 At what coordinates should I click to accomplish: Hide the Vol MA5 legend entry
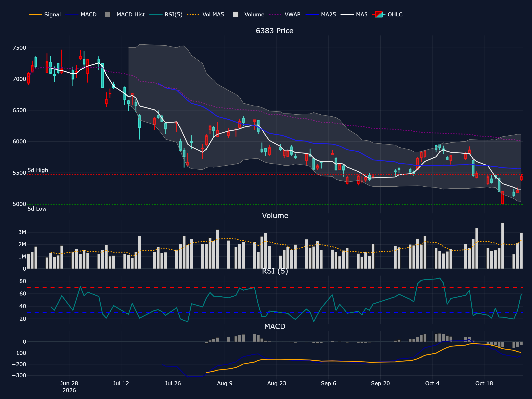(205, 14)
